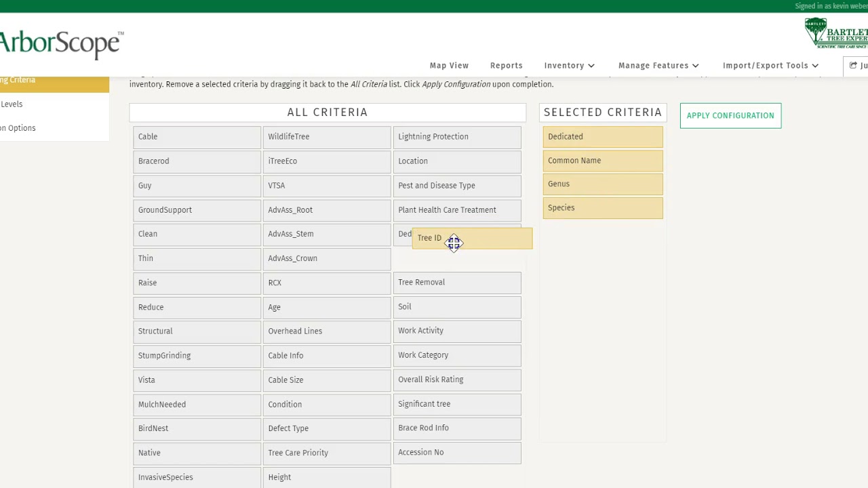Click the Significant tree criteria tile
Screen dimensions: 868x488
pyautogui.click(x=457, y=404)
